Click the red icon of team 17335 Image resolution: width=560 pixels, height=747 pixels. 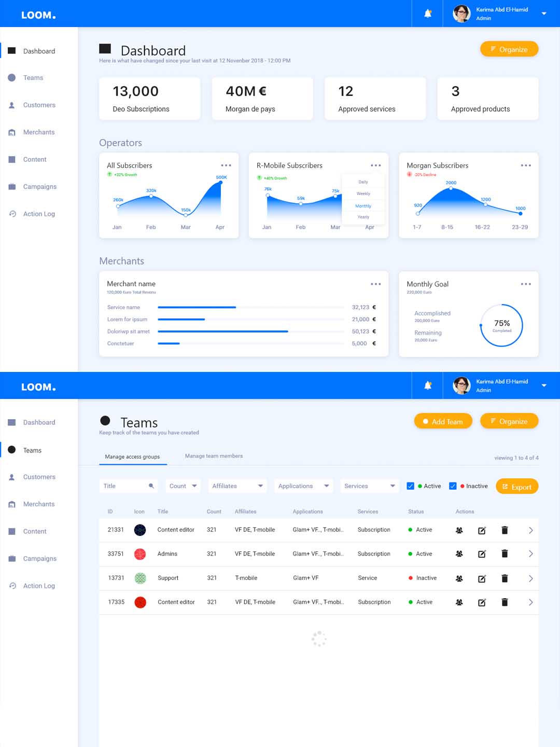pyautogui.click(x=140, y=602)
